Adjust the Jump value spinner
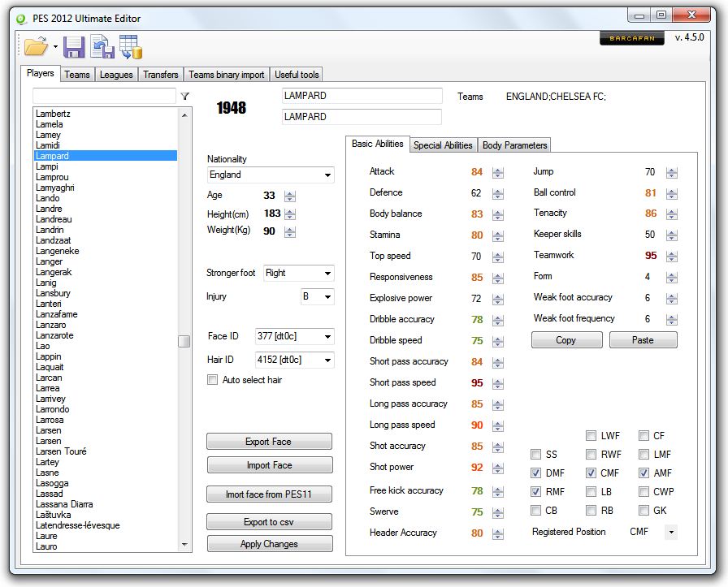Image resolution: width=728 pixels, height=587 pixels. click(671, 173)
